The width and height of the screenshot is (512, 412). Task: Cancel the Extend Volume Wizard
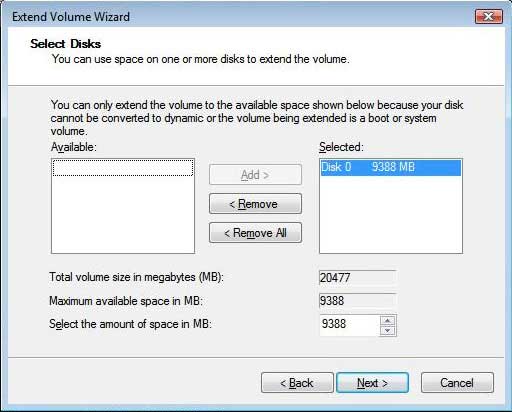tap(457, 383)
